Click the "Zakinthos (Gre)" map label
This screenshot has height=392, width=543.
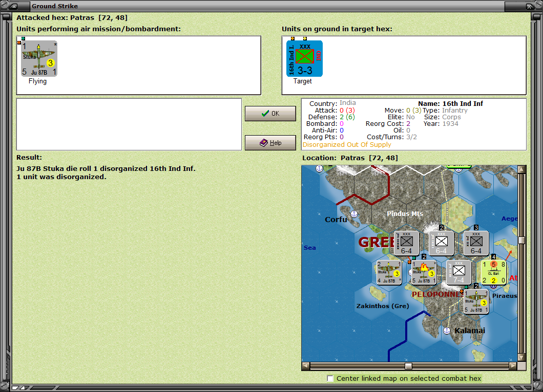point(383,306)
